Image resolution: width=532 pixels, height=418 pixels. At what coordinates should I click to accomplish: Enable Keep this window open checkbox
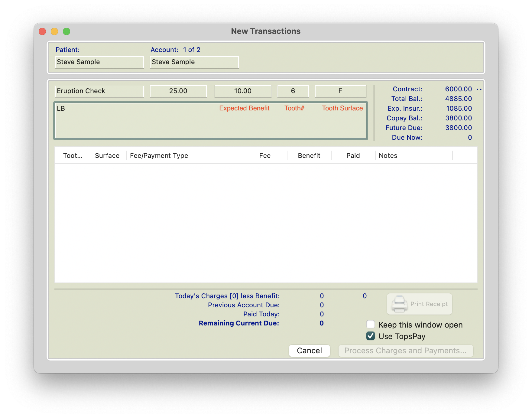(371, 325)
